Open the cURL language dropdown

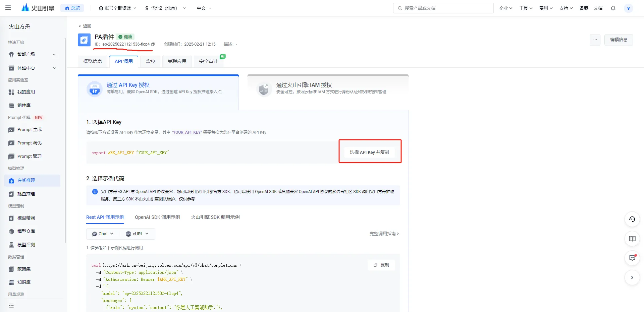click(x=137, y=234)
